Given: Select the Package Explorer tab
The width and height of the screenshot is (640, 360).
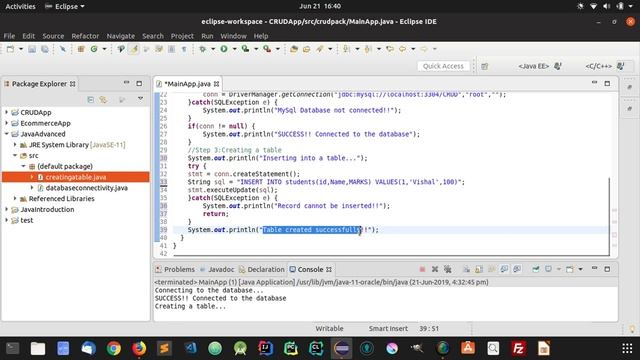Looking at the screenshot, I should pos(39,84).
